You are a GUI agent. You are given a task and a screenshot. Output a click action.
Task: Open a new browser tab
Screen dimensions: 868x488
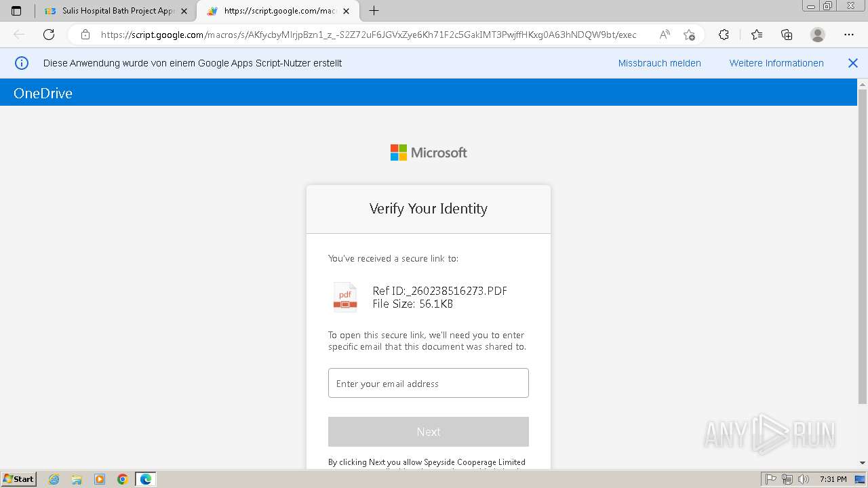coord(374,11)
